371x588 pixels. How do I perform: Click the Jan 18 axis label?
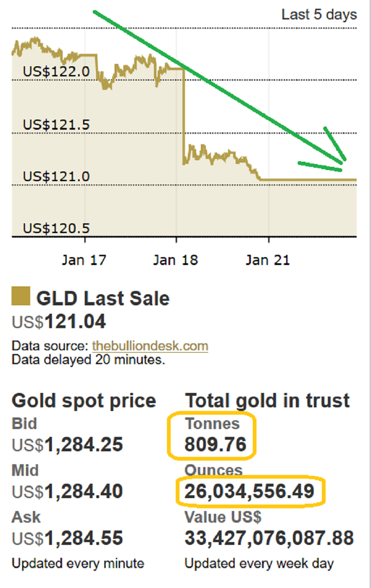(x=175, y=260)
